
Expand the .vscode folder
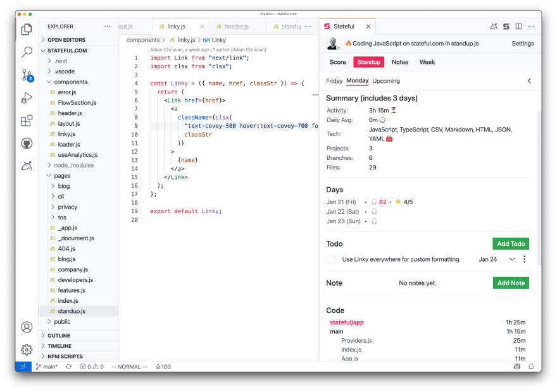pyautogui.click(x=78, y=71)
